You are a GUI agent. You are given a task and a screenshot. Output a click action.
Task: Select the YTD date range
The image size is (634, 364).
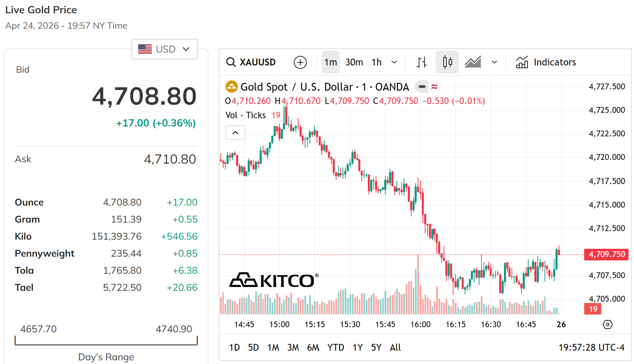click(335, 347)
